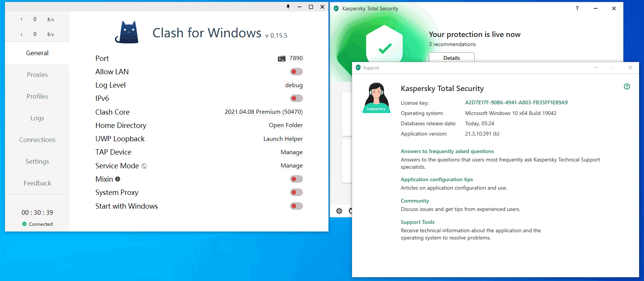Click the shield icon in Kaspersky Total Security title bar

[x=336, y=8]
